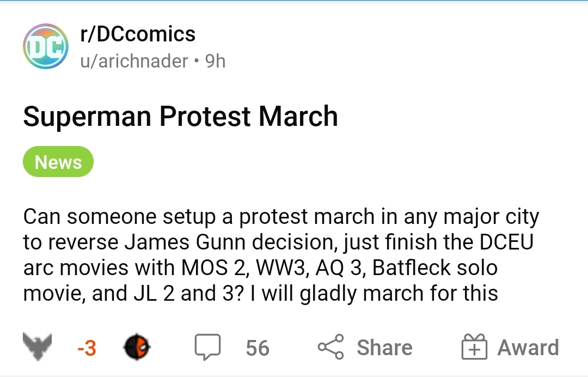
Task: Open the post body paragraph text
Action: [281, 255]
